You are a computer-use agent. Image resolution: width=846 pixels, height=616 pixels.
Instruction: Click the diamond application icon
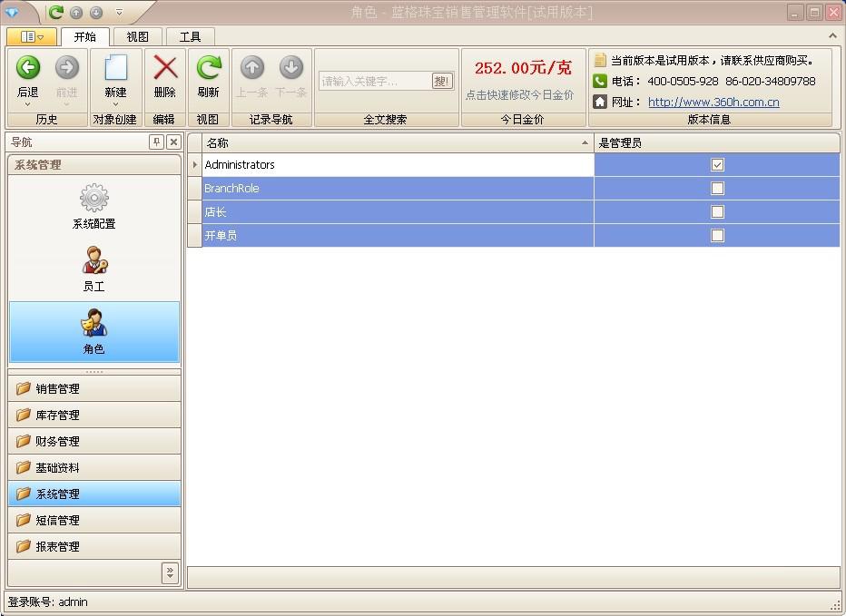(12, 13)
